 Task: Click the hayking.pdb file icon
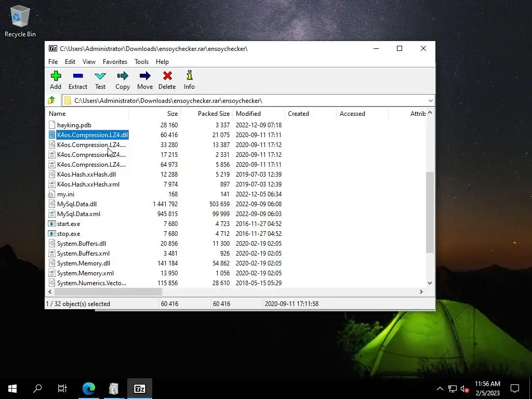(x=51, y=125)
